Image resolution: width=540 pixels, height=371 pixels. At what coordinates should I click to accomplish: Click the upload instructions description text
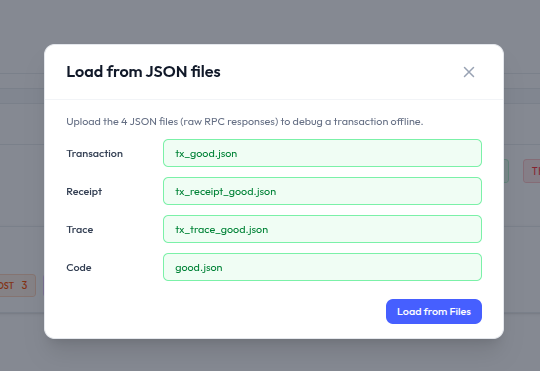(x=245, y=122)
